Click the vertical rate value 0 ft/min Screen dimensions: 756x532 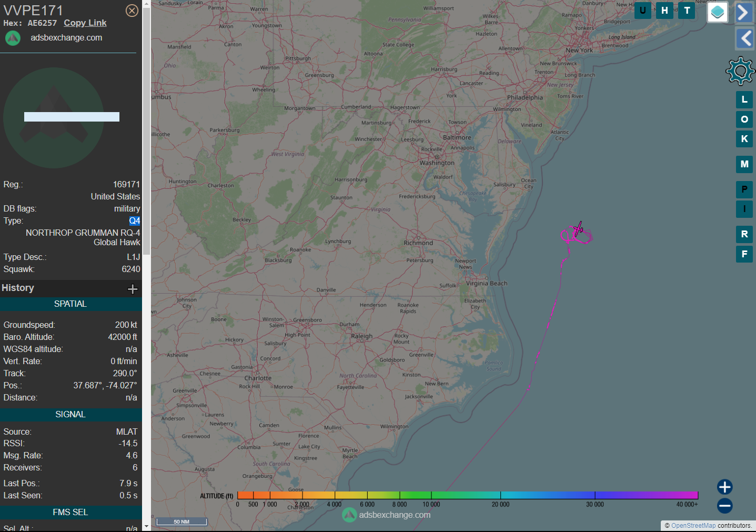click(124, 362)
